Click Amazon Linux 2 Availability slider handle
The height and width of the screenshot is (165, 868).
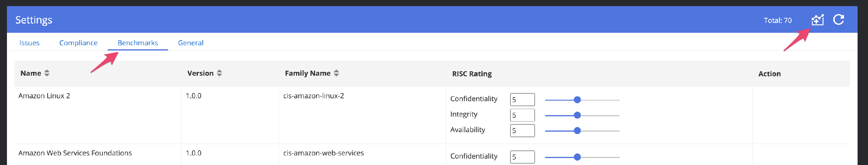point(577,131)
